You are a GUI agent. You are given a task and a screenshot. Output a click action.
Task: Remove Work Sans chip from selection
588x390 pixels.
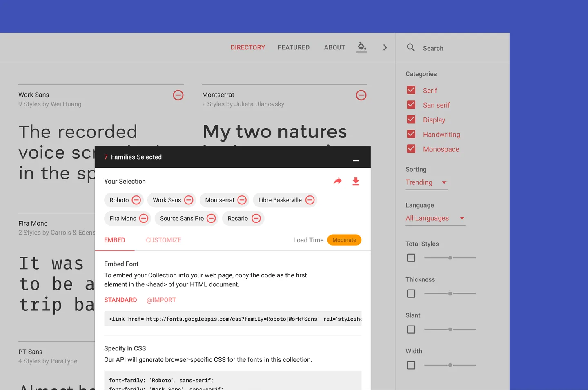tap(189, 200)
